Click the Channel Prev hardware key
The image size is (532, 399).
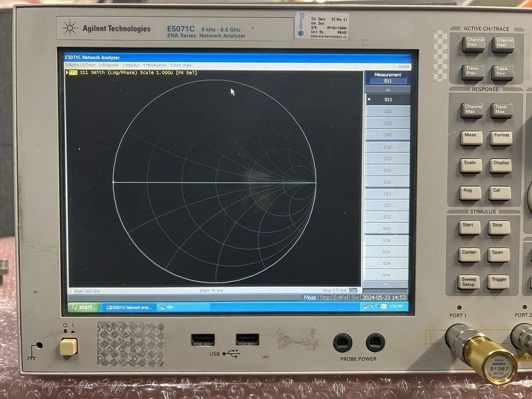473,44
